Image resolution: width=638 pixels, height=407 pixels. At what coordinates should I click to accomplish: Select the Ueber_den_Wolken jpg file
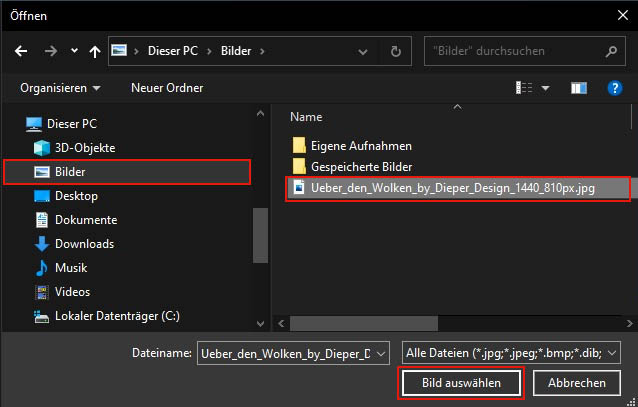[453, 188]
